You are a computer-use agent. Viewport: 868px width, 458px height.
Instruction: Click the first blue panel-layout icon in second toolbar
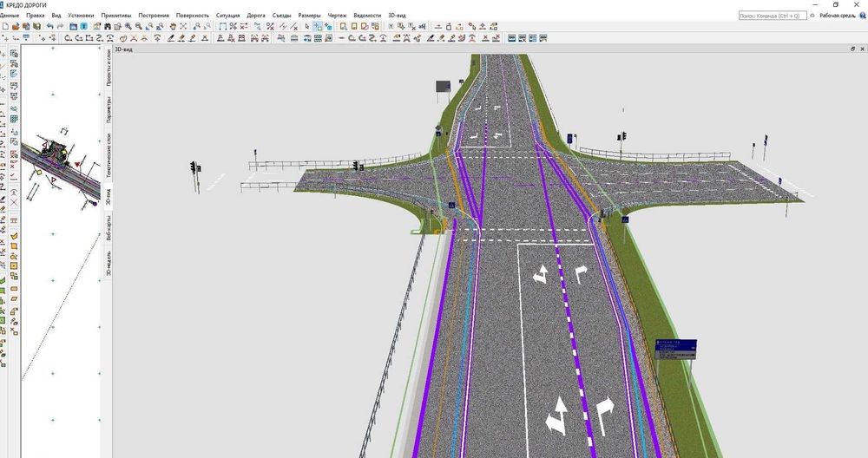coord(512,38)
